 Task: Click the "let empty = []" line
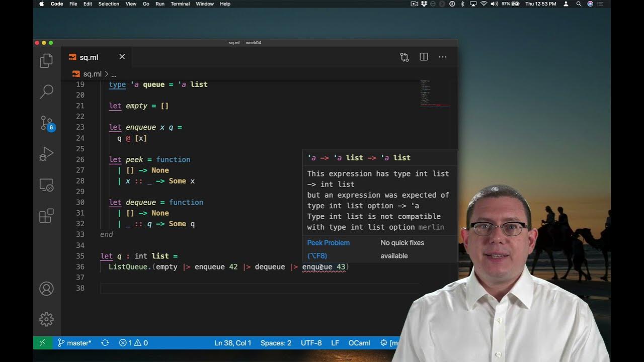coord(139,106)
